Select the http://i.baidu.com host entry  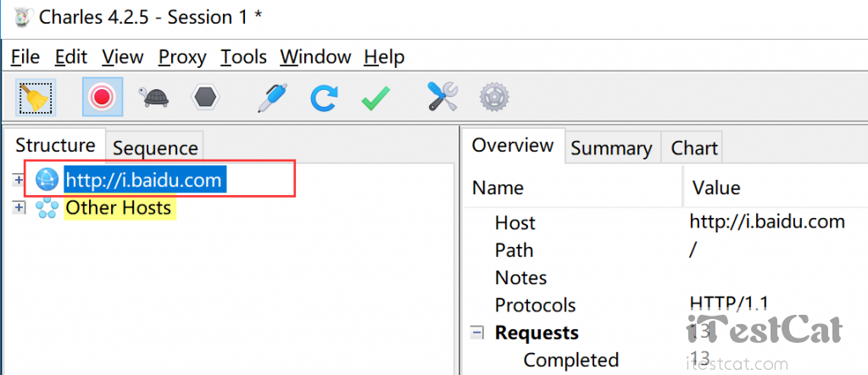(x=145, y=180)
